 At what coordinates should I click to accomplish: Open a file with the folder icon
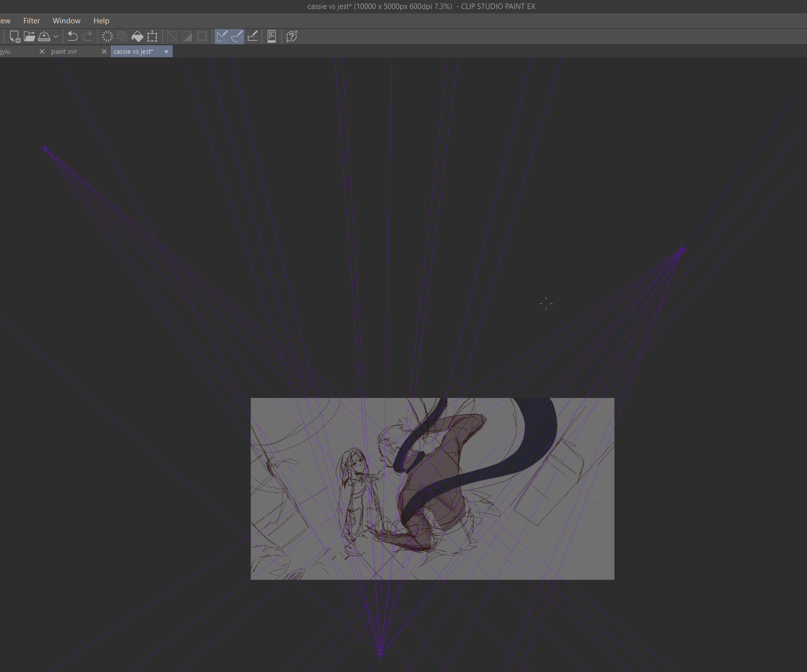pos(29,36)
